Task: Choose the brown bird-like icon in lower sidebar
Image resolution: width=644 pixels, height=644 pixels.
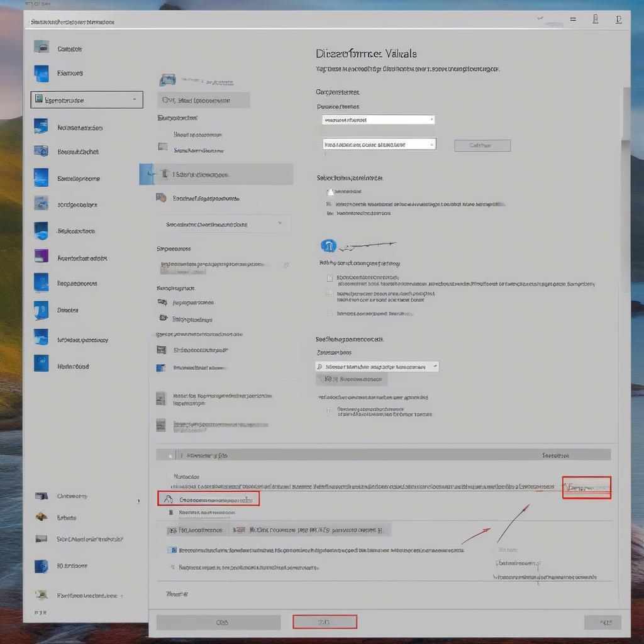Action: click(x=42, y=517)
